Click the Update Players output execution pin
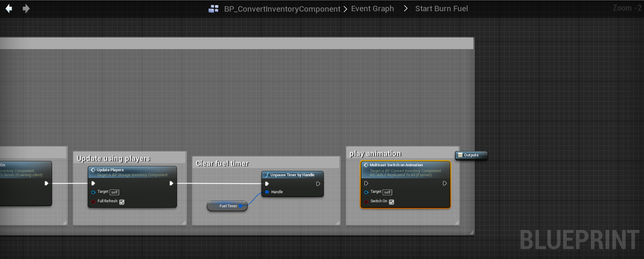This screenshot has height=259, width=644. (171, 183)
